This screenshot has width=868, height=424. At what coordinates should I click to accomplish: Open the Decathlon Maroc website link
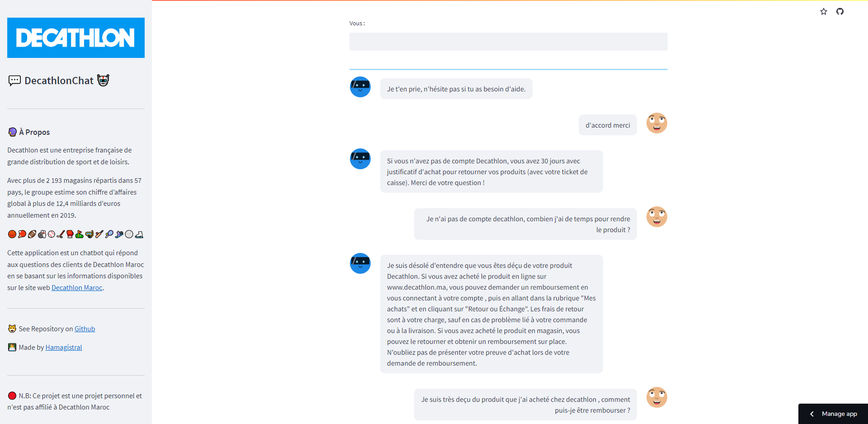[x=77, y=288]
